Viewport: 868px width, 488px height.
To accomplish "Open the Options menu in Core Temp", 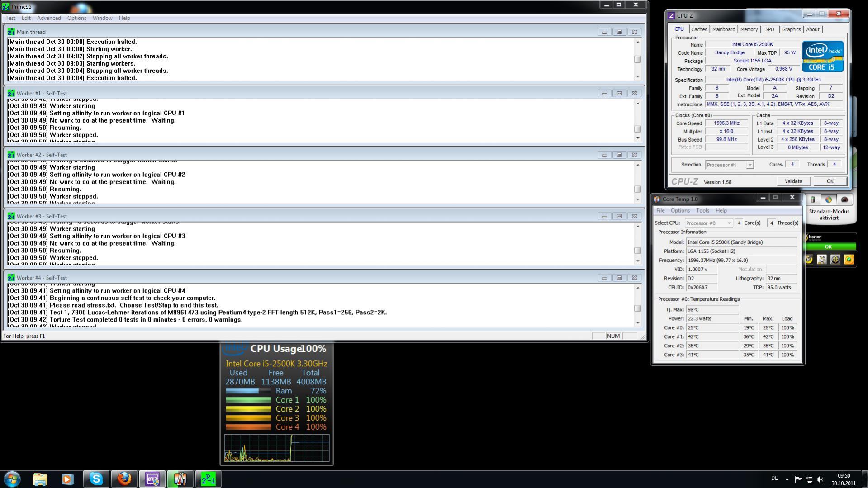I will tap(680, 211).
